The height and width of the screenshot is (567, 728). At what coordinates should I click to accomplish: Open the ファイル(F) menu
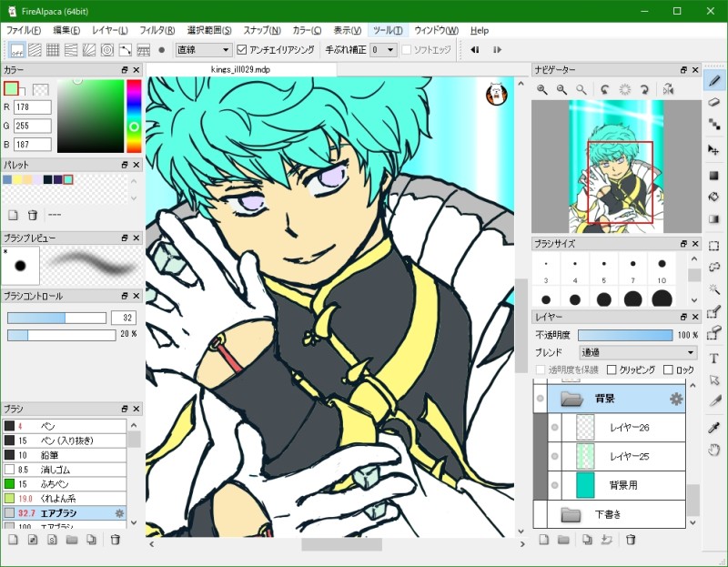click(24, 30)
